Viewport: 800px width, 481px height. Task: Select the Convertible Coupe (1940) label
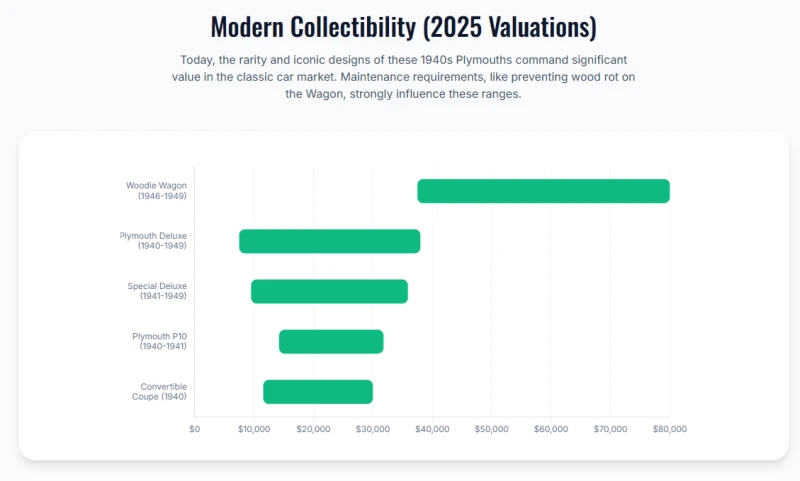159,392
